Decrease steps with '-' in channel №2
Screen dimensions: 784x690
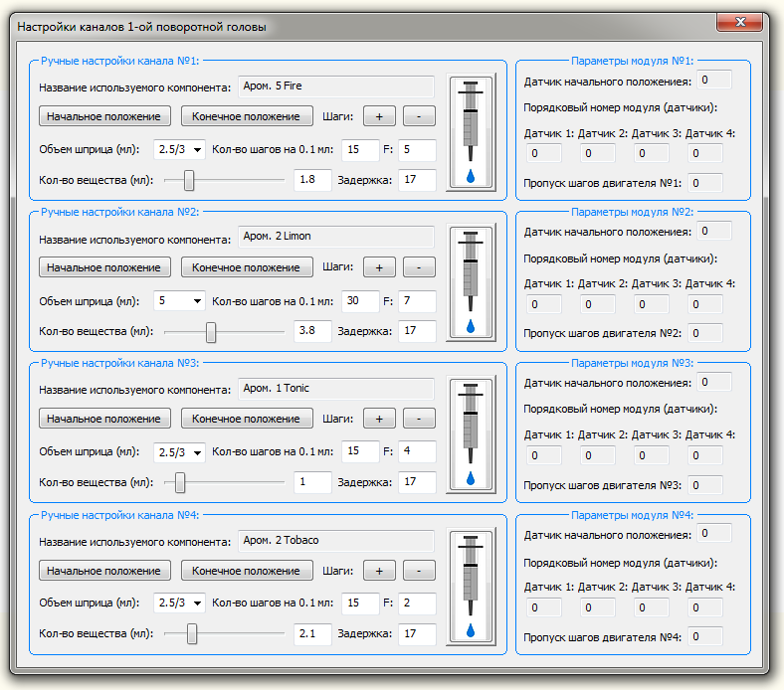(x=419, y=267)
